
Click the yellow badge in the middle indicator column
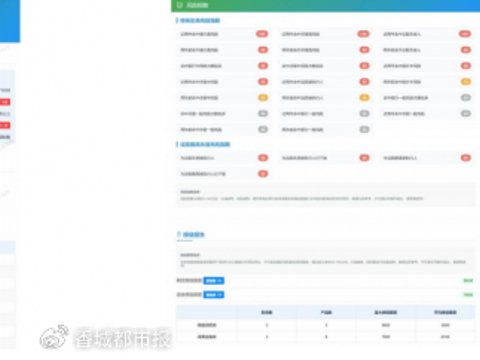coord(364,98)
